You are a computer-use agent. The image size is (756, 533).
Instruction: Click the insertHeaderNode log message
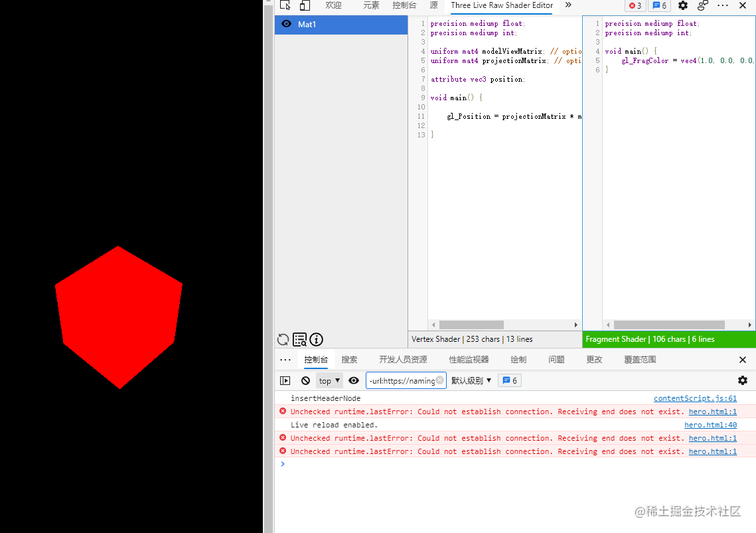[x=325, y=398]
